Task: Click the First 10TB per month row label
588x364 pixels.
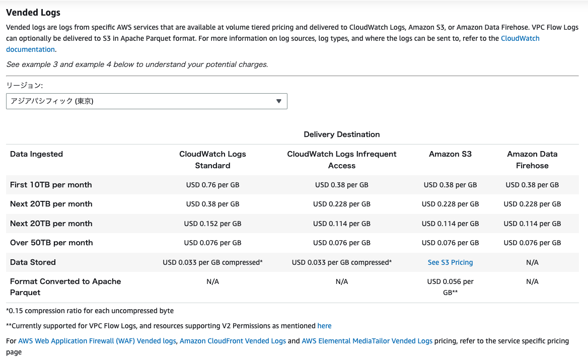Action: click(51, 185)
